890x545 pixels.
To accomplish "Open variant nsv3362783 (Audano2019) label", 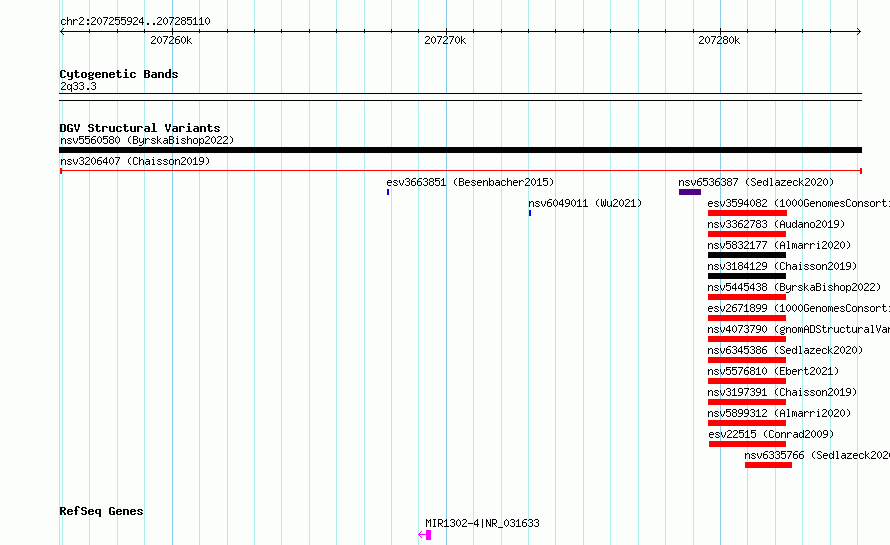I will pos(776,224).
